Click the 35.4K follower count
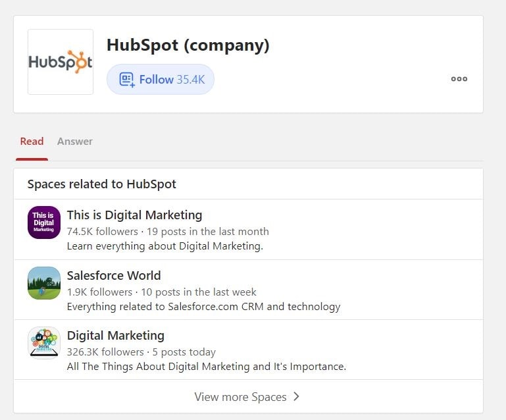Image resolution: width=506 pixels, height=420 pixels. coord(191,80)
